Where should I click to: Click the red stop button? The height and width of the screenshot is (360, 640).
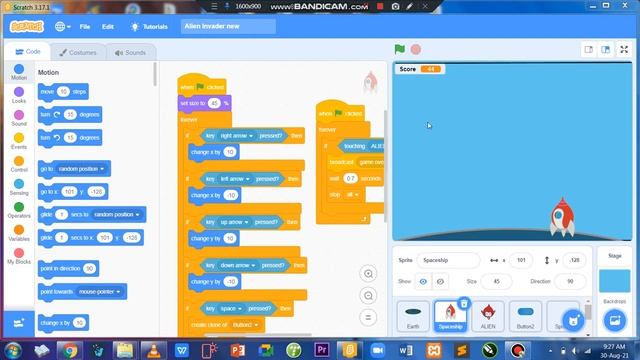point(416,49)
